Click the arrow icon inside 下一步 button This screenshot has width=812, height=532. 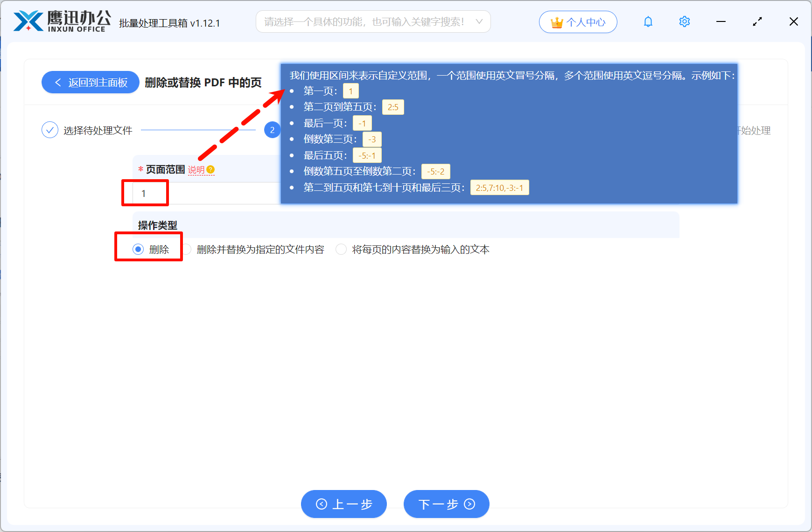[x=469, y=504]
